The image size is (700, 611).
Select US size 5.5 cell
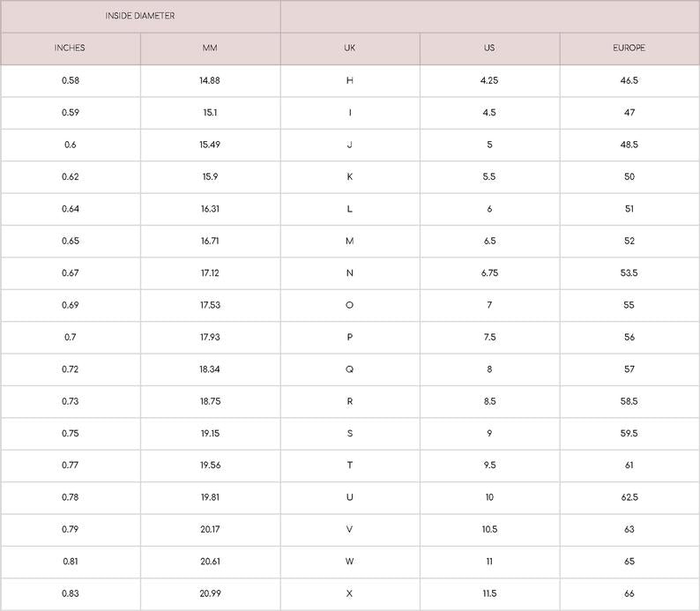(489, 176)
